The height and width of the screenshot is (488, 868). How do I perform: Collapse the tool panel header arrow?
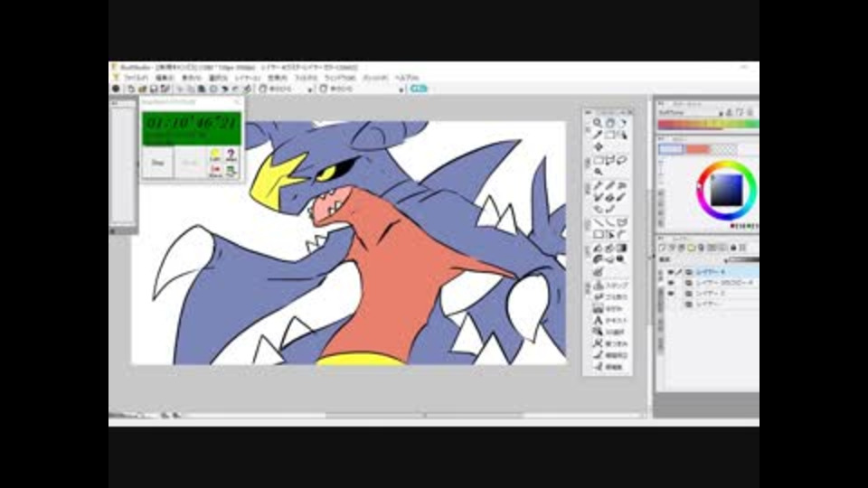pyautogui.click(x=588, y=112)
